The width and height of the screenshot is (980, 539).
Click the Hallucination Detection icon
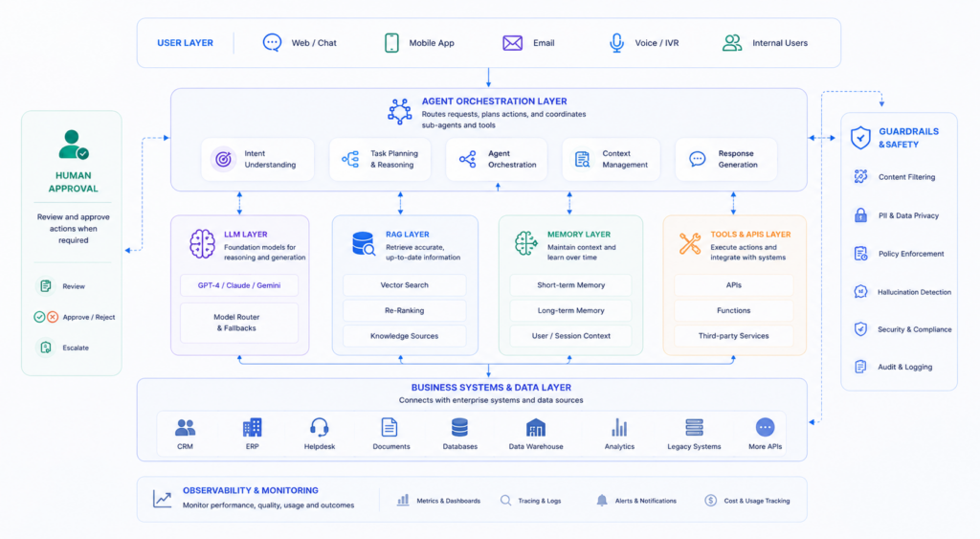(860, 291)
